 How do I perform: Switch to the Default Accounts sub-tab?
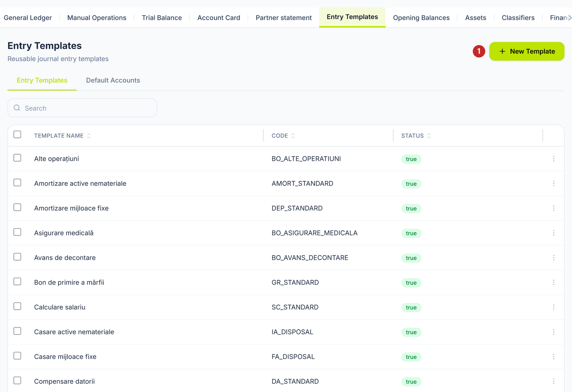tap(113, 80)
